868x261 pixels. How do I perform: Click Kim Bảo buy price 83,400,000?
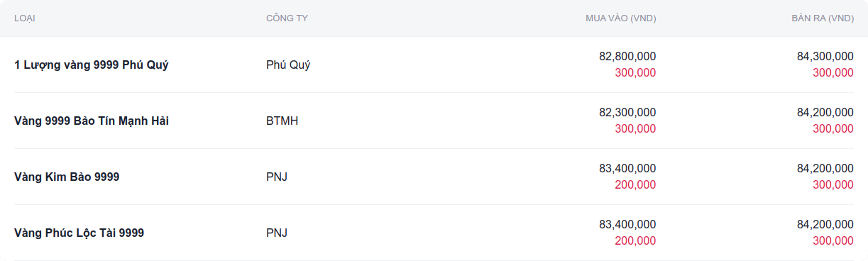(627, 168)
